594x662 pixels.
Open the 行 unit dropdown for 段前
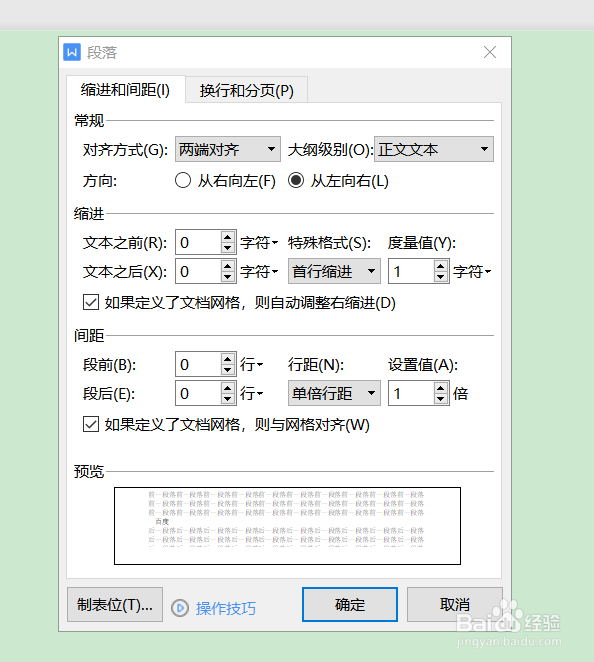[252, 364]
